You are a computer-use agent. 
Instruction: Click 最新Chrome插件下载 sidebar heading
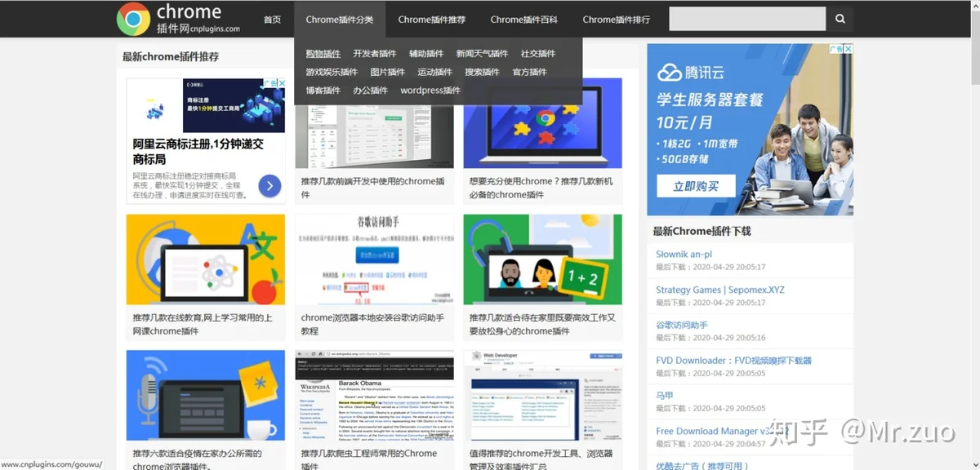[702, 231]
